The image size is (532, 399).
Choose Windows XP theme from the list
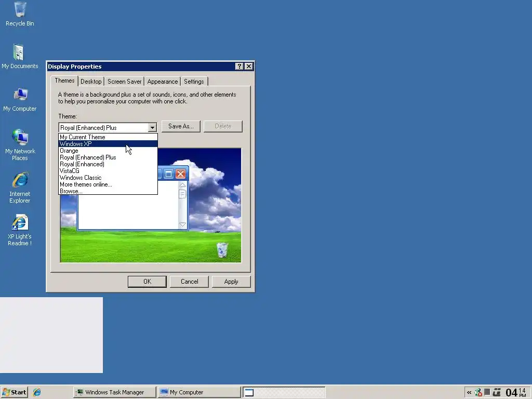click(x=108, y=144)
